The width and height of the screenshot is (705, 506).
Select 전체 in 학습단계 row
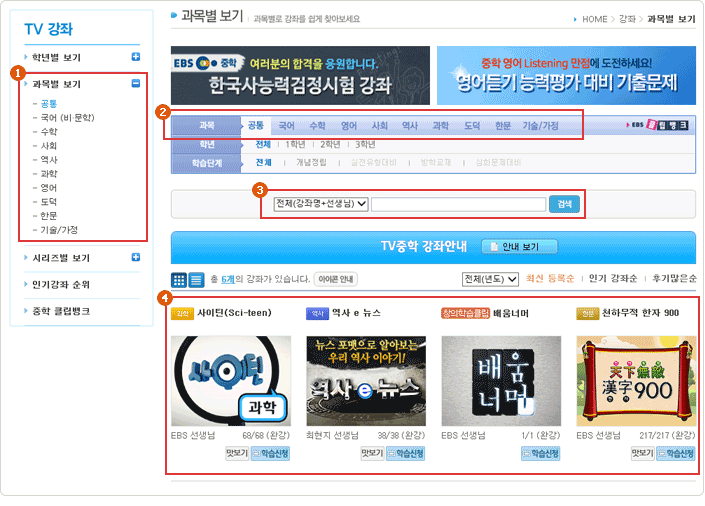point(263,162)
